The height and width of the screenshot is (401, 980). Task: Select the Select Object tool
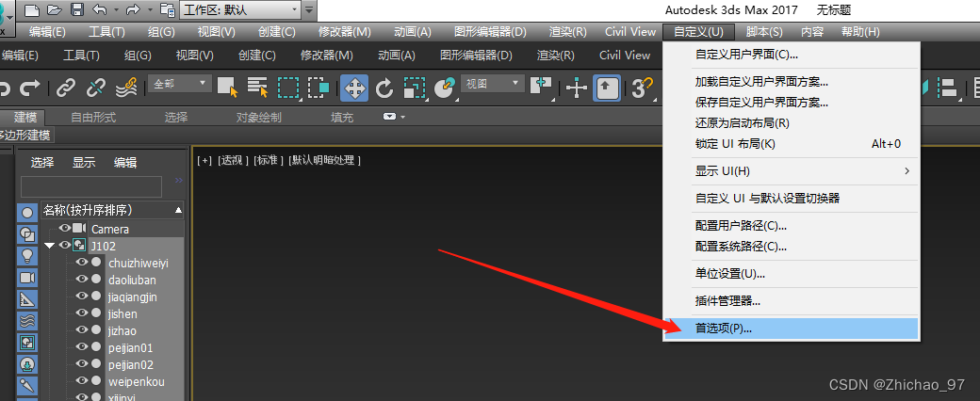(227, 88)
